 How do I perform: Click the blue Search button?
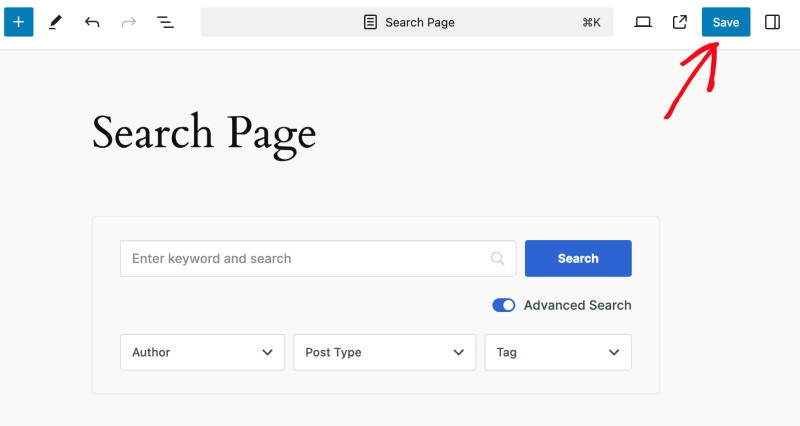click(578, 259)
